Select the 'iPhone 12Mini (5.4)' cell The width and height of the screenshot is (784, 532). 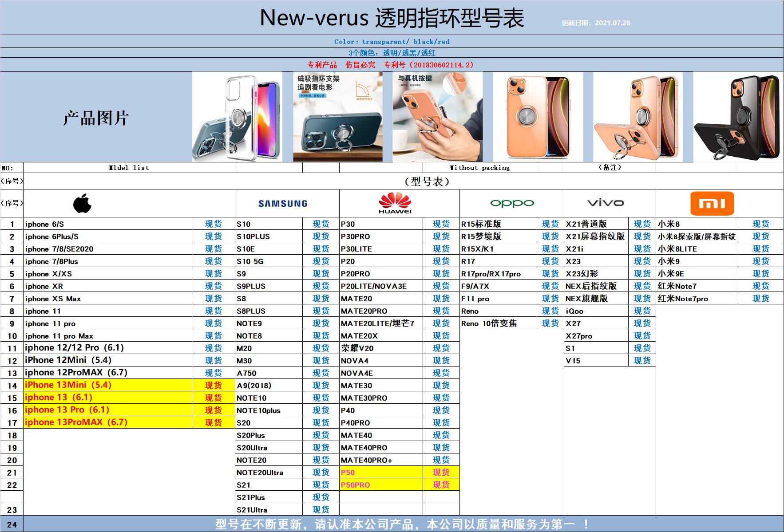107,360
